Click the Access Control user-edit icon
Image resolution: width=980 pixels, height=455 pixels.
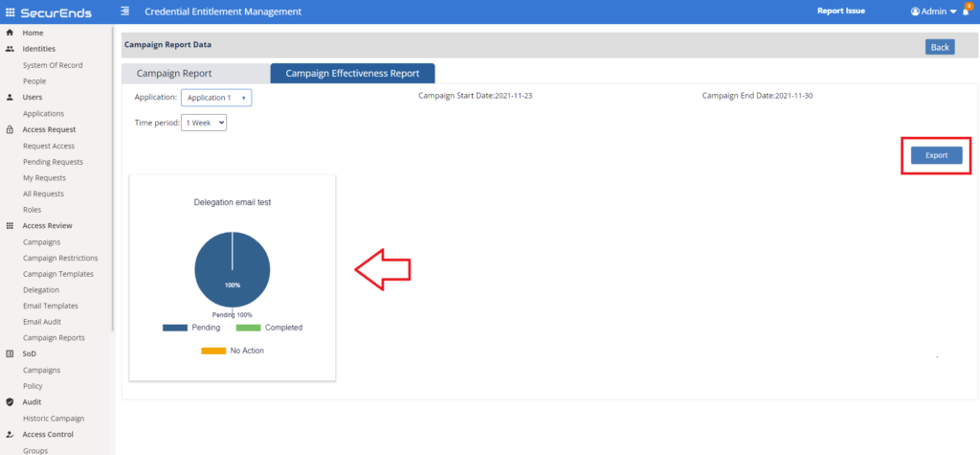coord(10,434)
